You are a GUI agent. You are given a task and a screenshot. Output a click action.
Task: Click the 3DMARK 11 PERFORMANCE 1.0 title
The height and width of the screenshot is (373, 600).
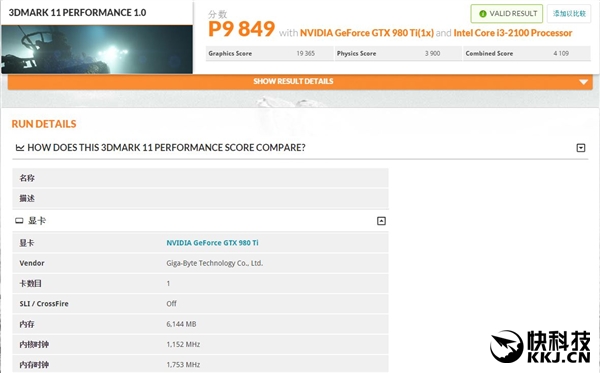pos(77,13)
